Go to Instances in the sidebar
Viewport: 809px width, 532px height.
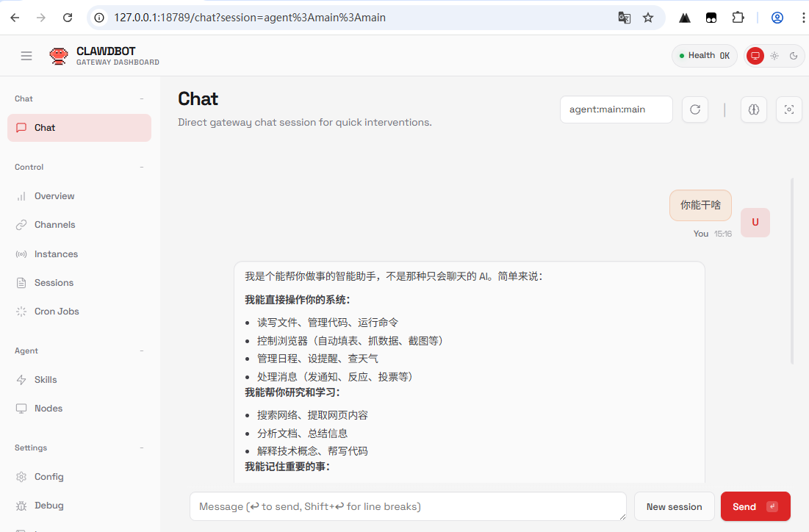56,254
